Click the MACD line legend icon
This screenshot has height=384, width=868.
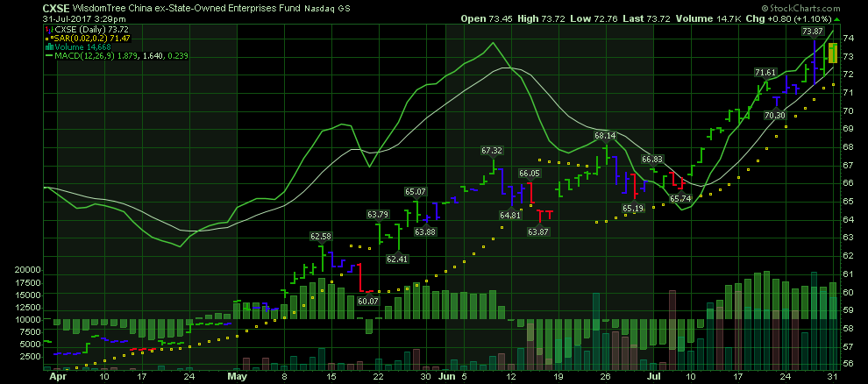tap(46, 55)
